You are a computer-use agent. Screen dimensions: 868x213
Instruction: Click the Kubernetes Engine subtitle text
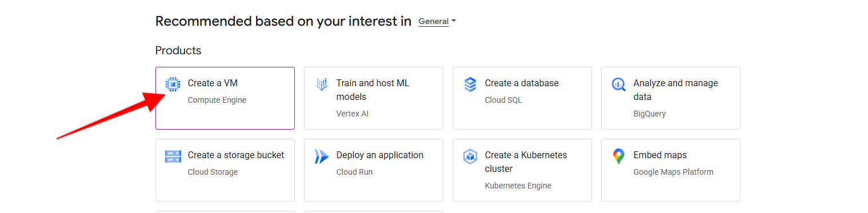(x=518, y=186)
